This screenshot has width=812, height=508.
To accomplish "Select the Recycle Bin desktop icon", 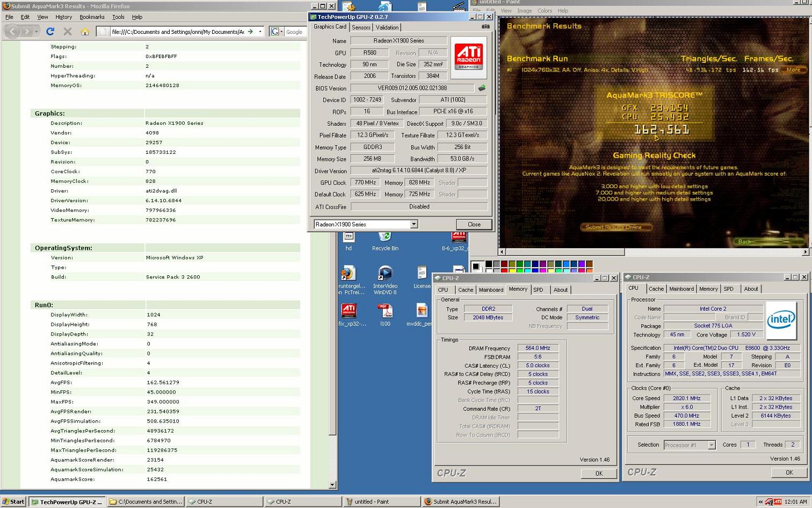I will coord(385,240).
